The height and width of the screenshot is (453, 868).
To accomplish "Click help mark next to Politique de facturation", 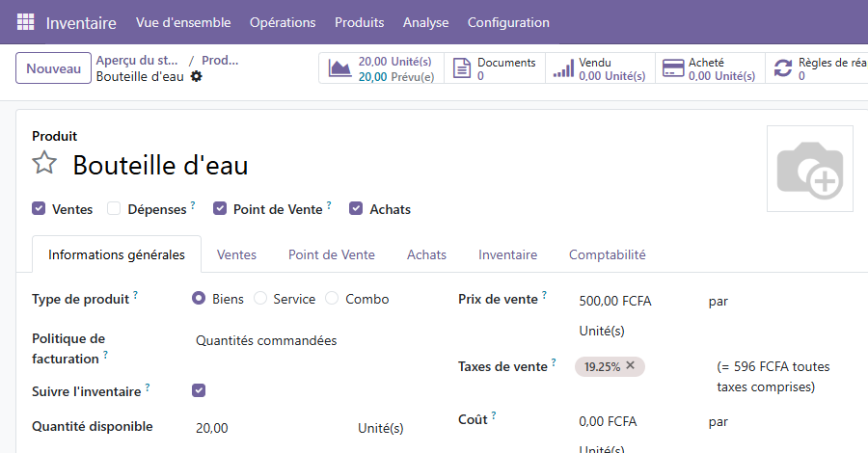I will pos(105,355).
